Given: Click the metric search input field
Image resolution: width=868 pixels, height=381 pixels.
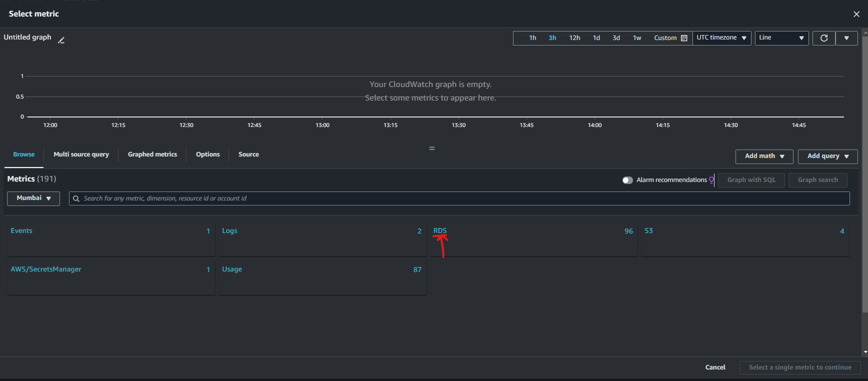Looking at the screenshot, I should tap(459, 198).
